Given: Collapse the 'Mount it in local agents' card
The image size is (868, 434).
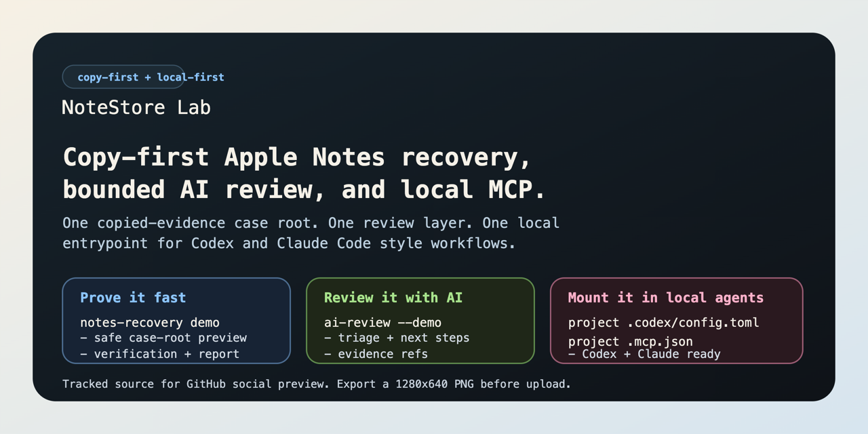Looking at the screenshot, I should (x=676, y=321).
